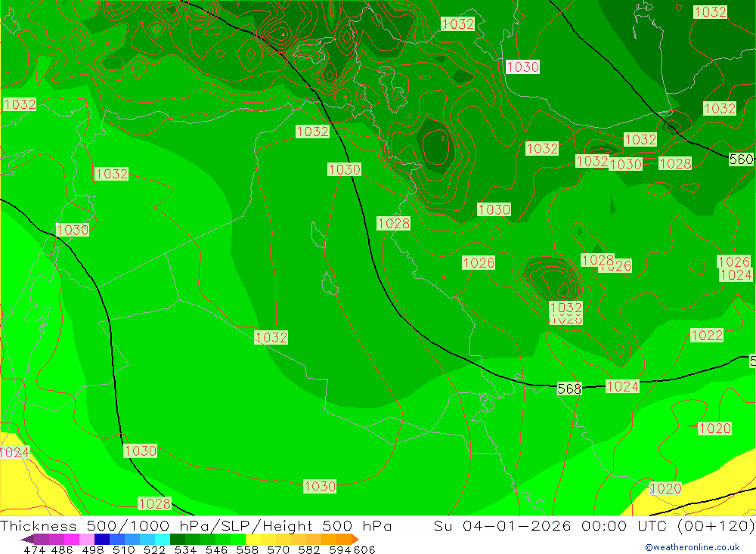Click the 558 legend scale value
756x554 pixels.
pyautogui.click(x=247, y=549)
